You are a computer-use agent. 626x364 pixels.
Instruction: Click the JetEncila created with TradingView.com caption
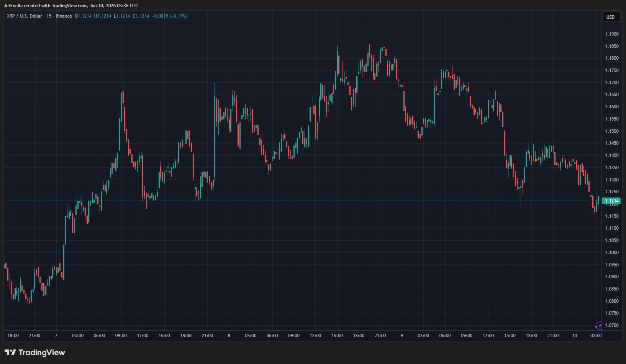point(71,6)
